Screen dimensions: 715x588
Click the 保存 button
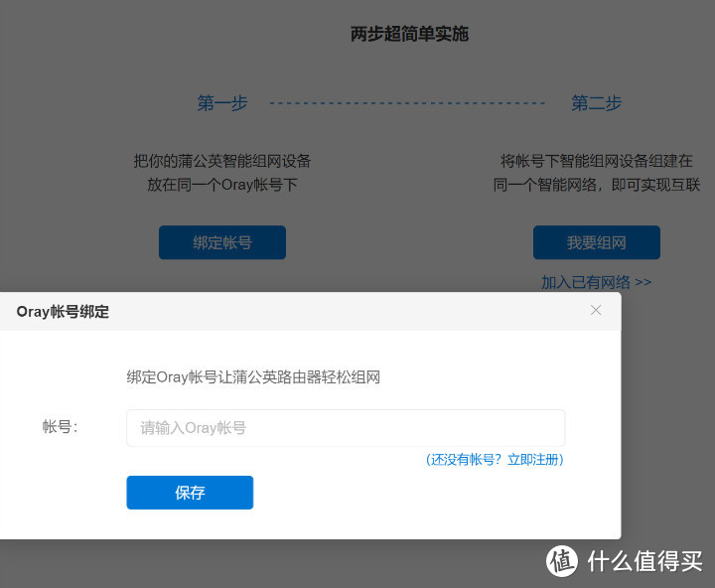[190, 493]
